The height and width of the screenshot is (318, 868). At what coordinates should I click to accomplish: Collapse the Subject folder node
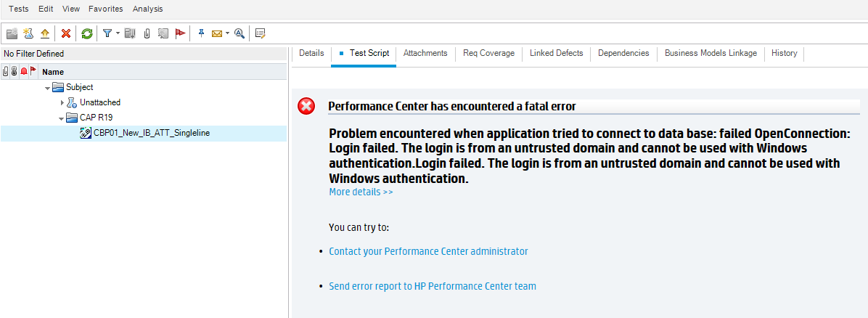[x=48, y=88]
